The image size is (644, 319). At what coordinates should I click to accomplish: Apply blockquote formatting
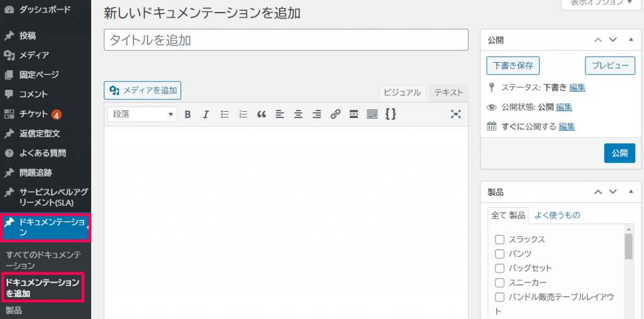coord(262,114)
